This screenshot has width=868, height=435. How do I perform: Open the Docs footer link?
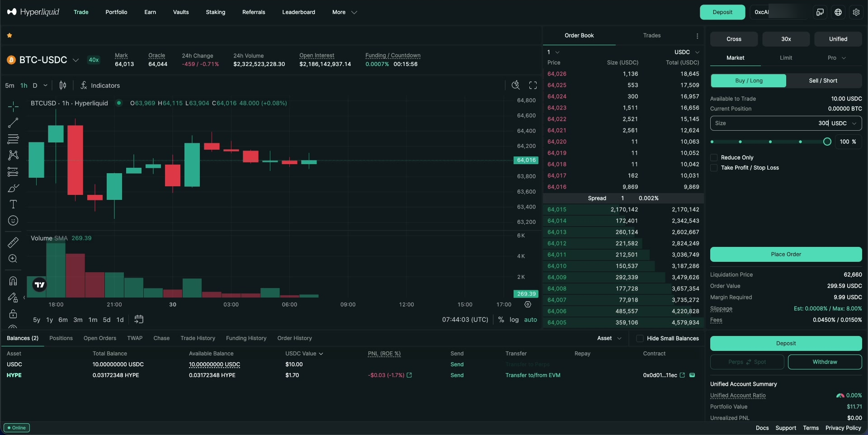[762, 428]
